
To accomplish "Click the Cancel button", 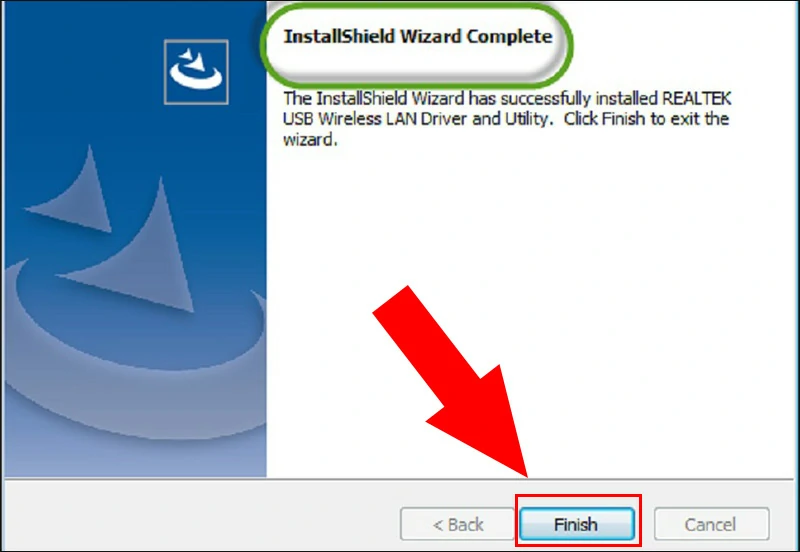I will click(711, 524).
